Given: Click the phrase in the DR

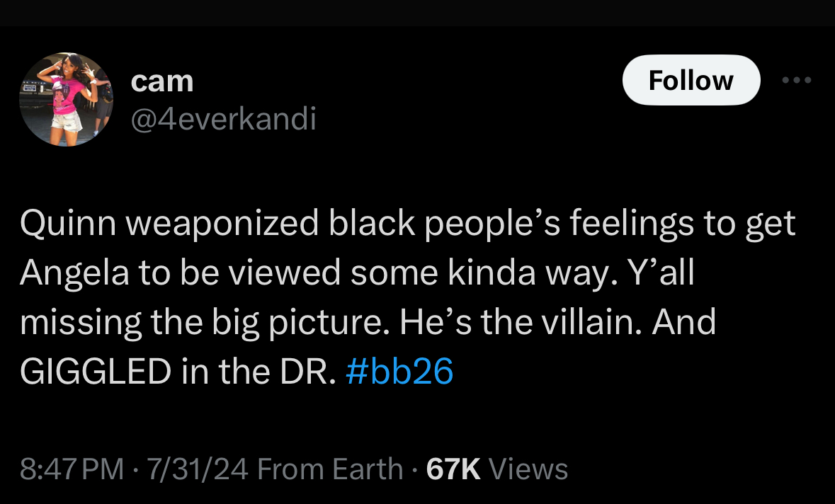Looking at the screenshot, I should [259, 371].
